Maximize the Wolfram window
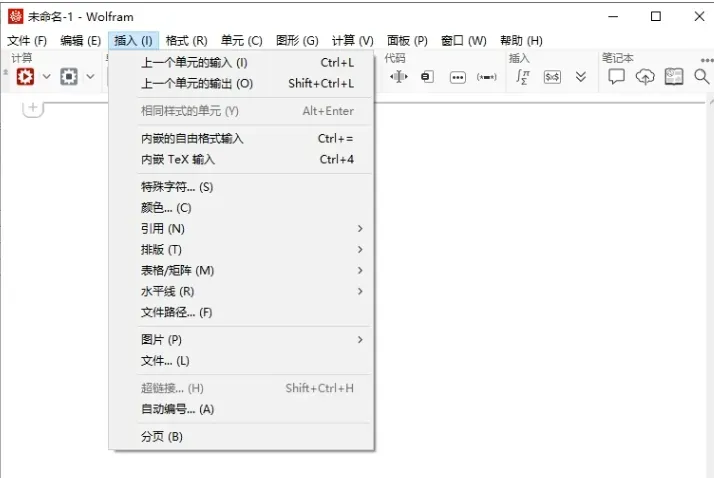 tap(656, 16)
